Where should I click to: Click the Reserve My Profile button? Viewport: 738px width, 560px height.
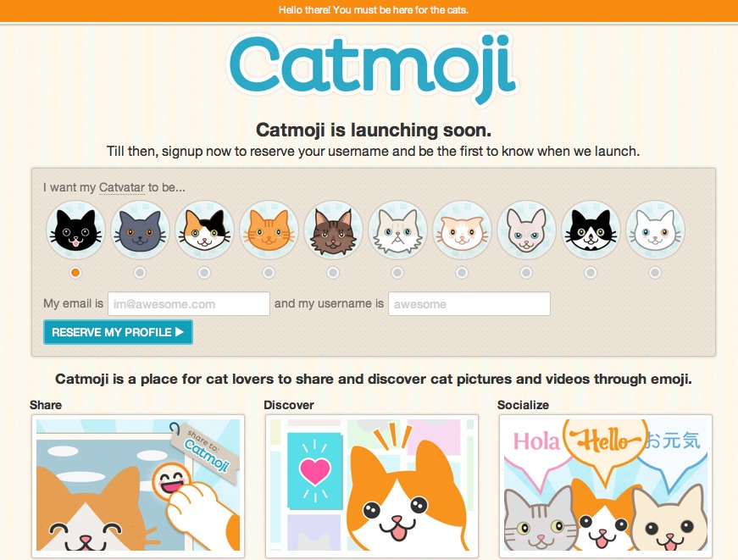pos(118,332)
